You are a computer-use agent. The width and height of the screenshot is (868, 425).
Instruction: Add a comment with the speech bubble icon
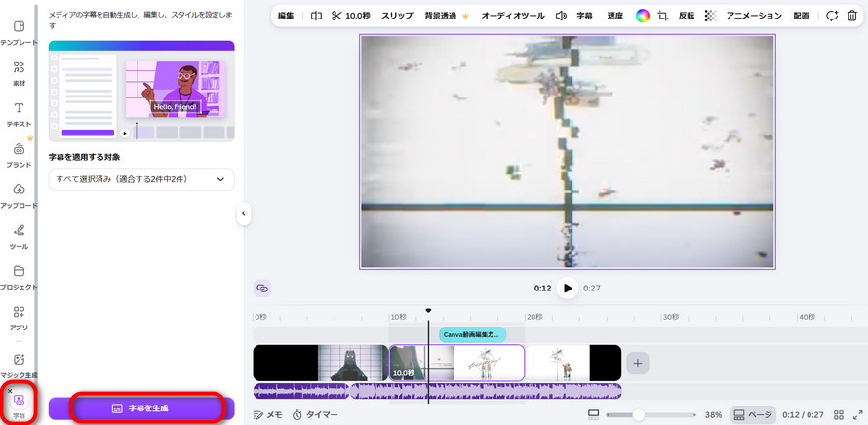(832, 16)
